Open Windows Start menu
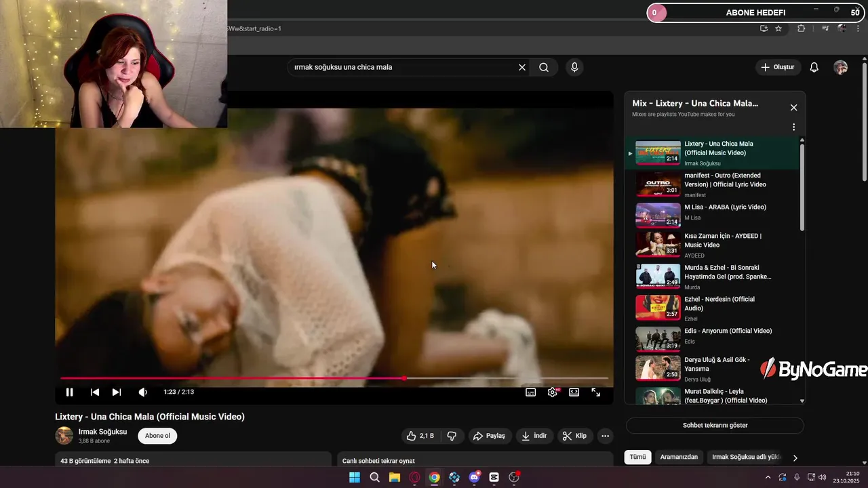868x488 pixels. (x=355, y=477)
